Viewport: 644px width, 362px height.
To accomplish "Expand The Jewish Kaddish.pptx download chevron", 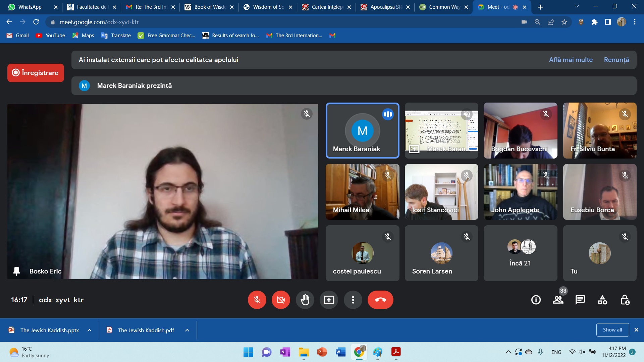I will [x=90, y=330].
